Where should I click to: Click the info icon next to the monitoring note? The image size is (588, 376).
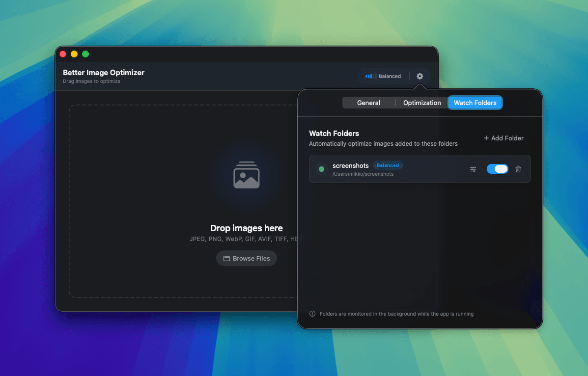312,314
